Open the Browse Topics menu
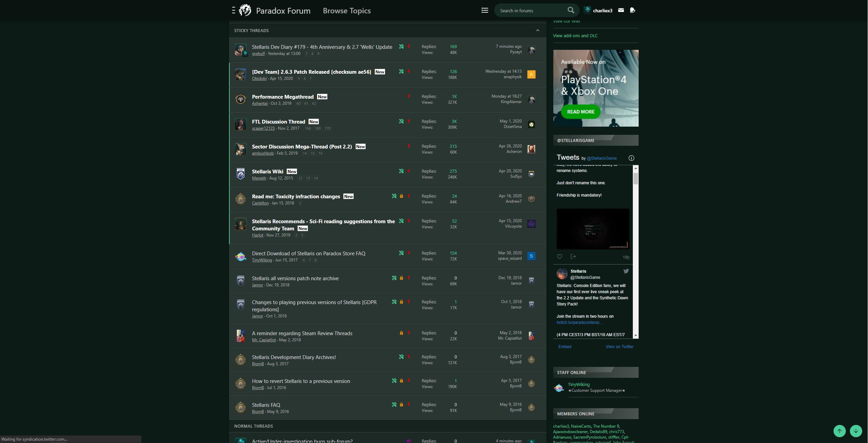Image resolution: width=868 pixels, height=443 pixels. coord(346,11)
